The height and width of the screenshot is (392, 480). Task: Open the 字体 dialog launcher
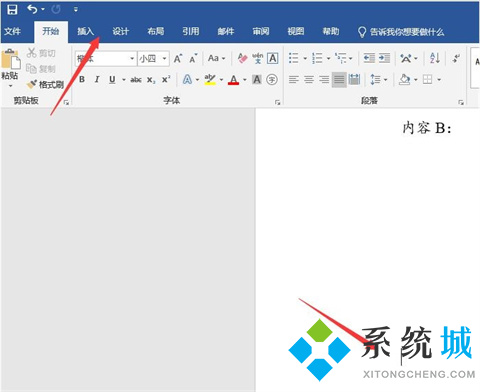(x=277, y=102)
